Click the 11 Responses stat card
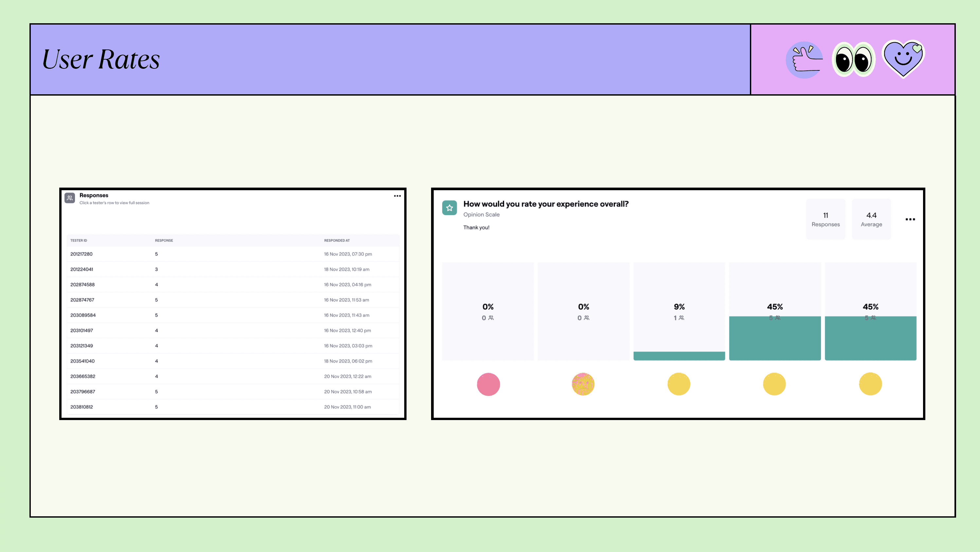Image resolution: width=980 pixels, height=552 pixels. [825, 219]
